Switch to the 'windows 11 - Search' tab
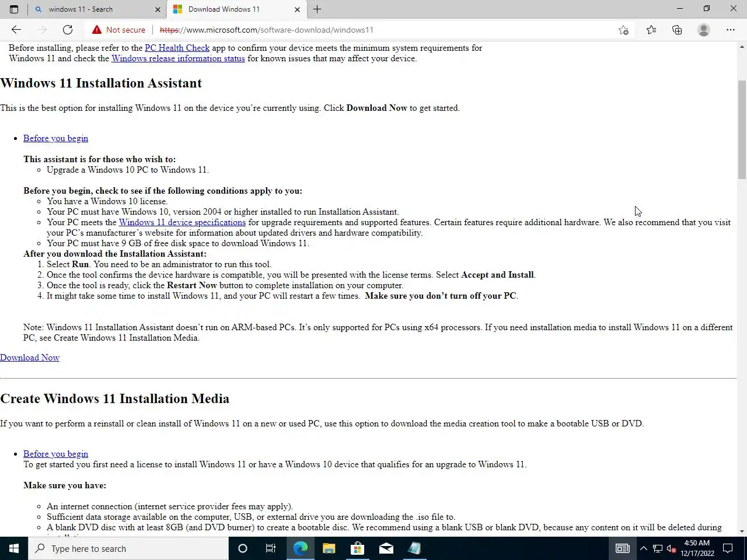This screenshot has width=747, height=560. coord(96,9)
